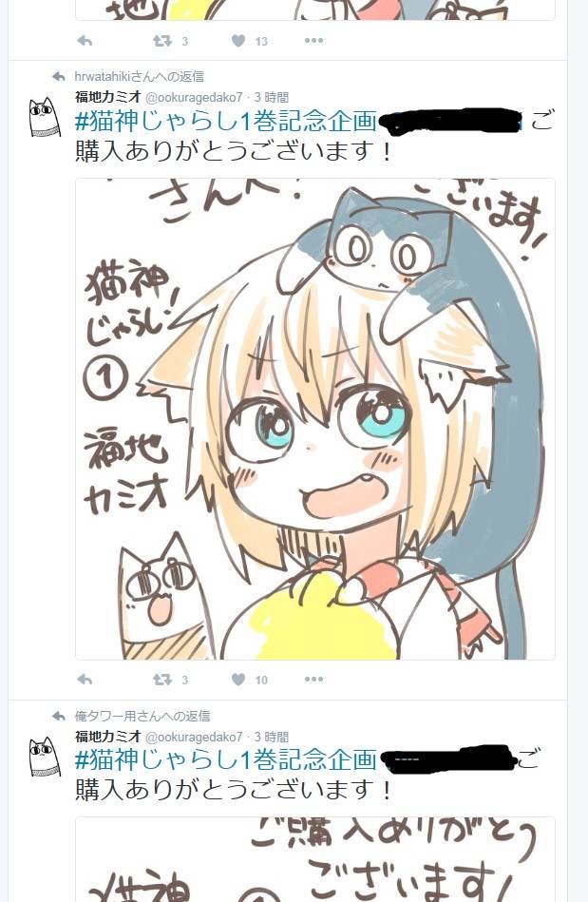Screen dimensions: 588x902
Task: Open 福地カミオ profile name in middle tweet
Action: 108,97
